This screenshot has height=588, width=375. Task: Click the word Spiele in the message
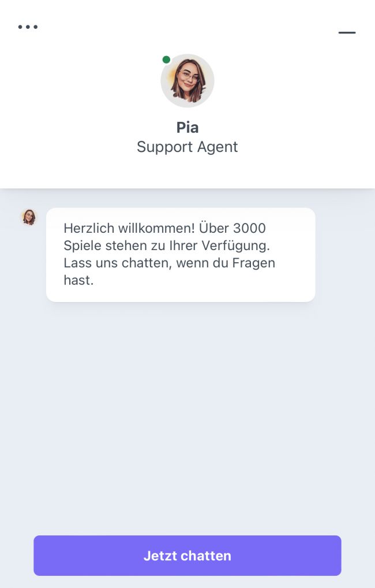point(82,245)
